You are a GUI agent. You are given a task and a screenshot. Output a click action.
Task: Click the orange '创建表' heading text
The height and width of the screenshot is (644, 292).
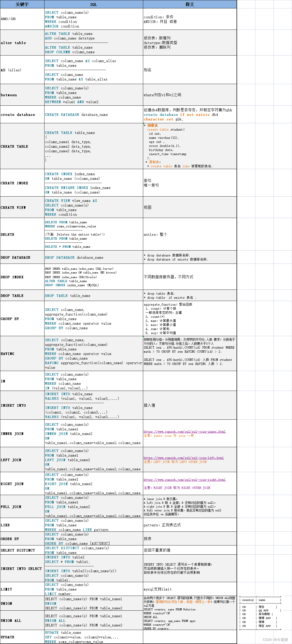click(x=152, y=125)
